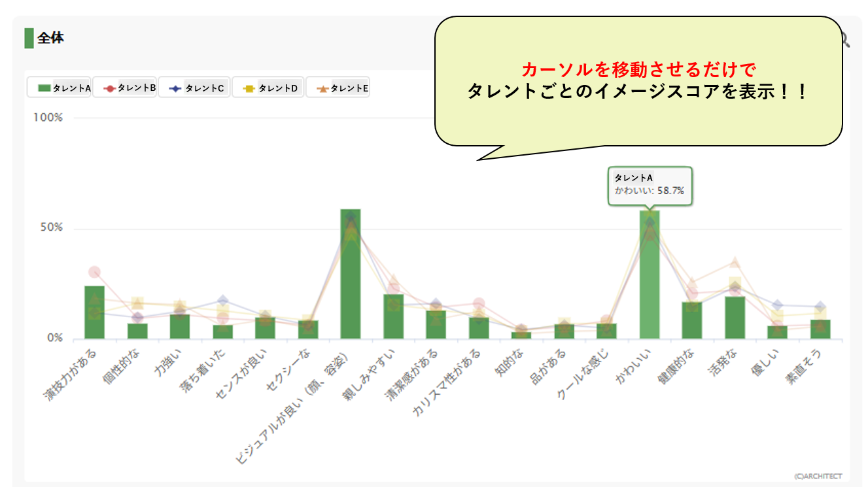Click タレントB's pink circle marker above 演技力がある
Image resolution: width=868 pixels, height=487 pixels.
tap(94, 272)
